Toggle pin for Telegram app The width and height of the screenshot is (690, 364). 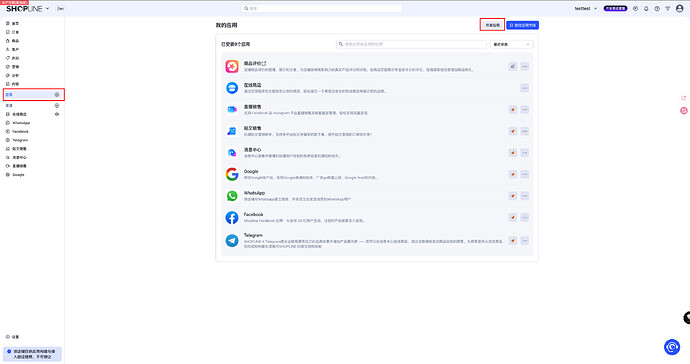tap(513, 241)
